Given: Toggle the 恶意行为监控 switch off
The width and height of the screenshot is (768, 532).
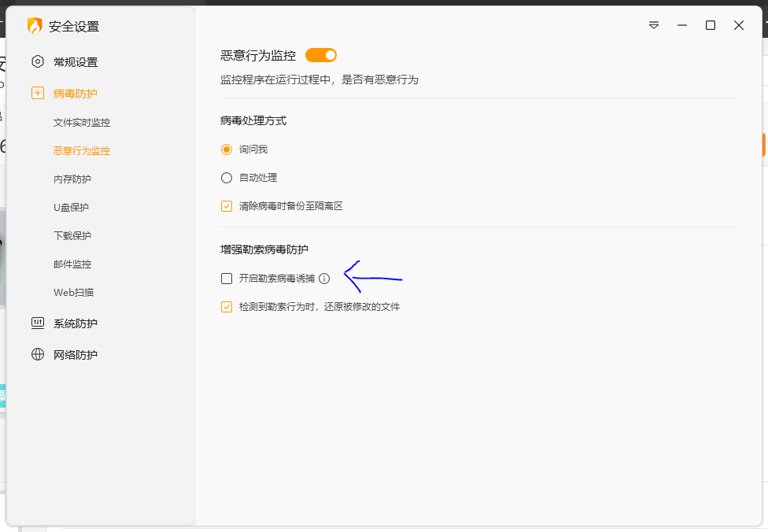Looking at the screenshot, I should click(x=321, y=55).
